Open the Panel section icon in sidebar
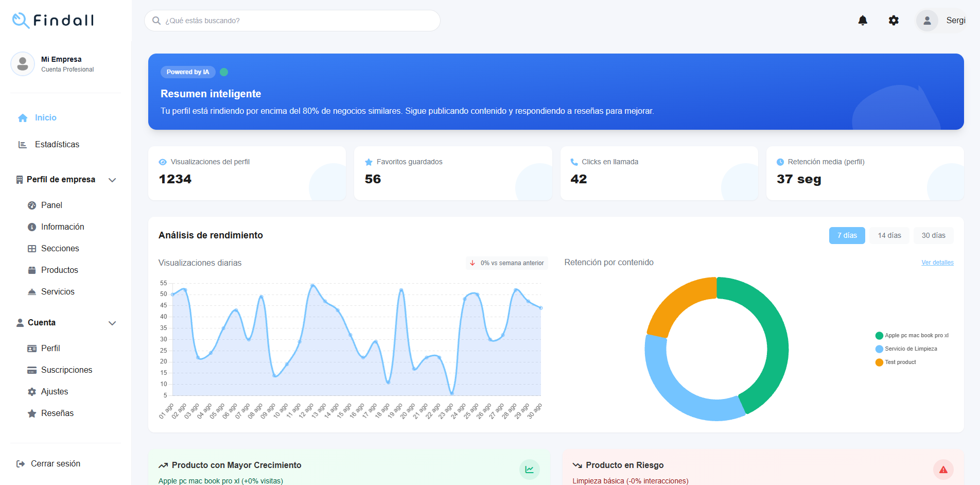This screenshot has width=980, height=485. (32, 205)
